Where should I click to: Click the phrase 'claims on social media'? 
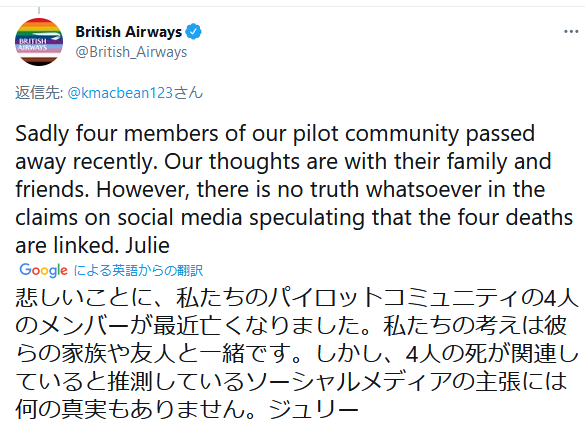[x=128, y=217]
